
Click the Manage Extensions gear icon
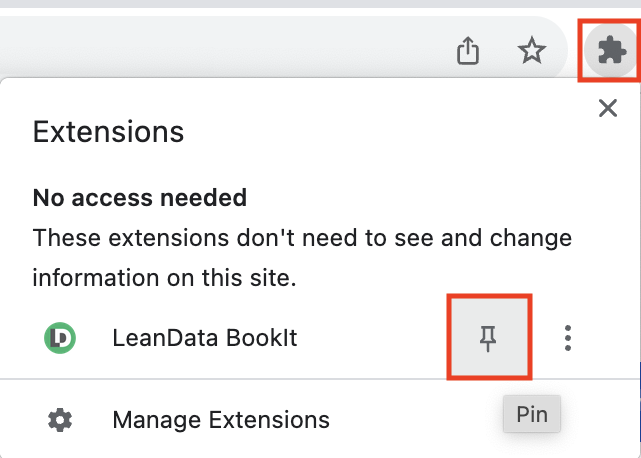(x=61, y=420)
